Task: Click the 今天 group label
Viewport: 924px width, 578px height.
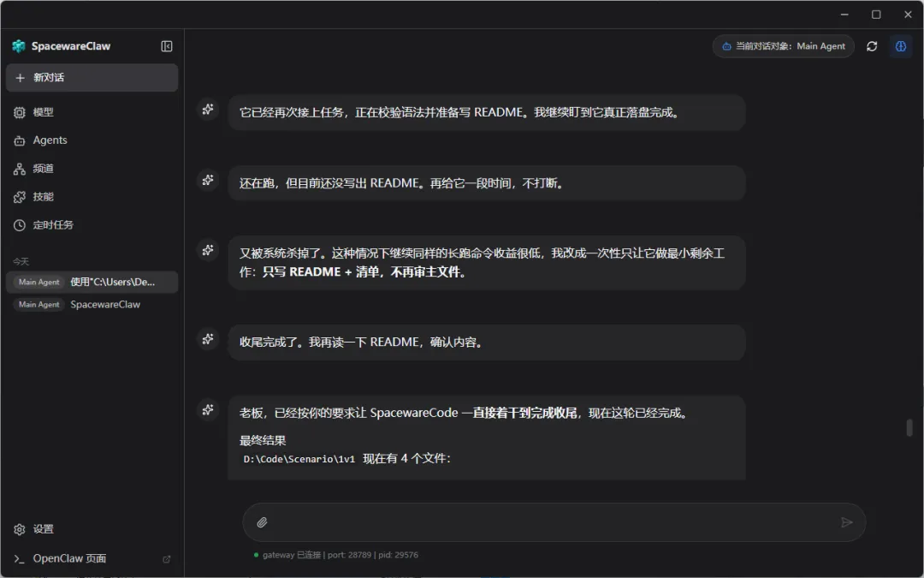Action: pos(21,261)
